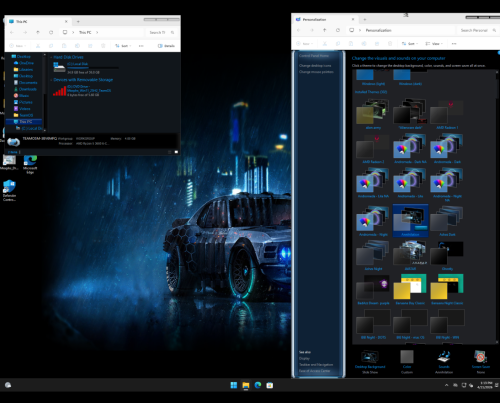The image size is (500, 403).
Task: Click the Change mouse pointers link
Action: [x=316, y=72]
